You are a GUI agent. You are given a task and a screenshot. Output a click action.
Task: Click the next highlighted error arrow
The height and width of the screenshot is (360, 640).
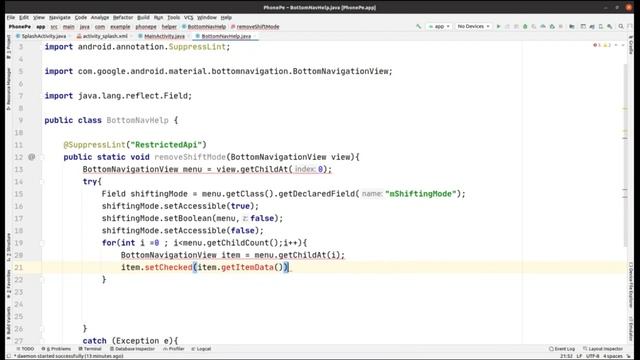[x=623, y=45]
